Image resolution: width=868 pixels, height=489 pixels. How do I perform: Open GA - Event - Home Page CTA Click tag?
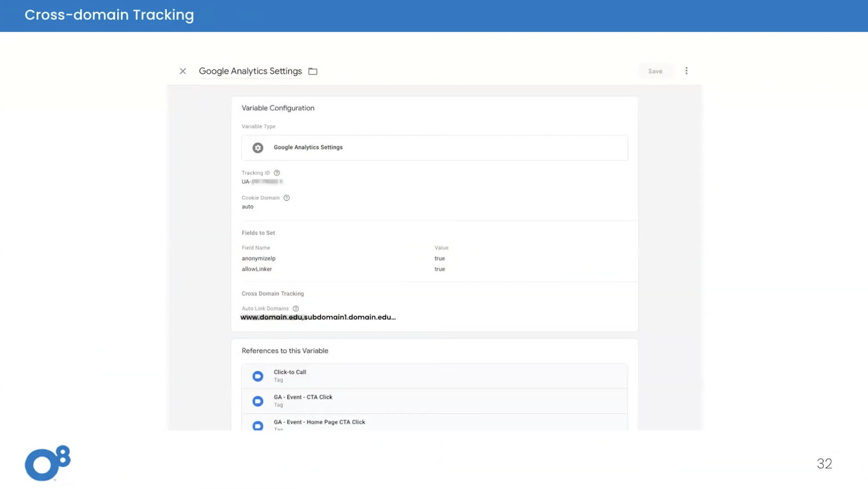click(435, 423)
